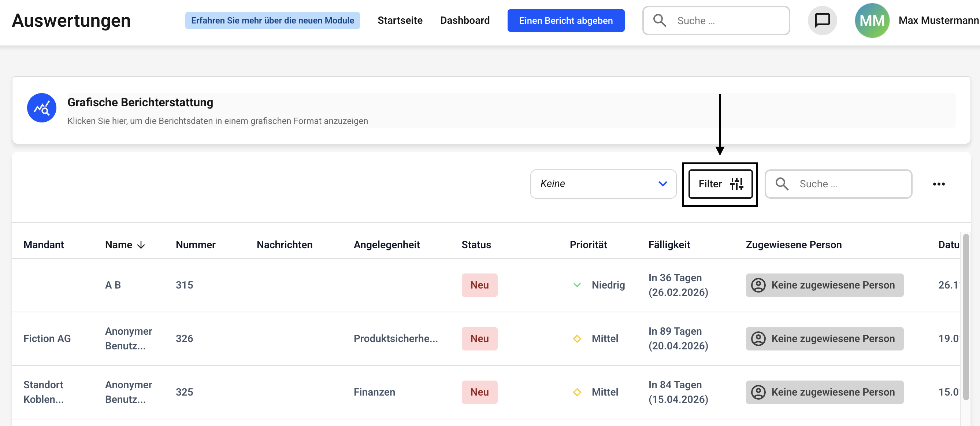Viewport: 980px width, 426px height.
Task: Open assignee selector for report 325
Action: click(824, 392)
